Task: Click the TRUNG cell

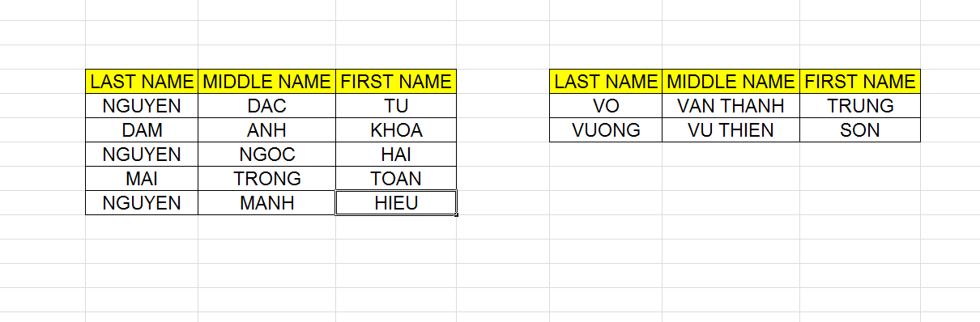Action: pyautogui.click(x=860, y=106)
